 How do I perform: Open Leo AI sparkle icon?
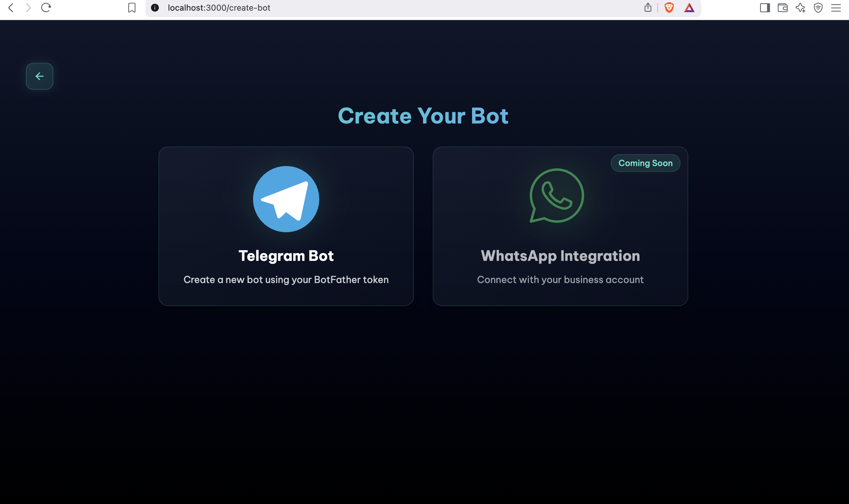point(801,7)
